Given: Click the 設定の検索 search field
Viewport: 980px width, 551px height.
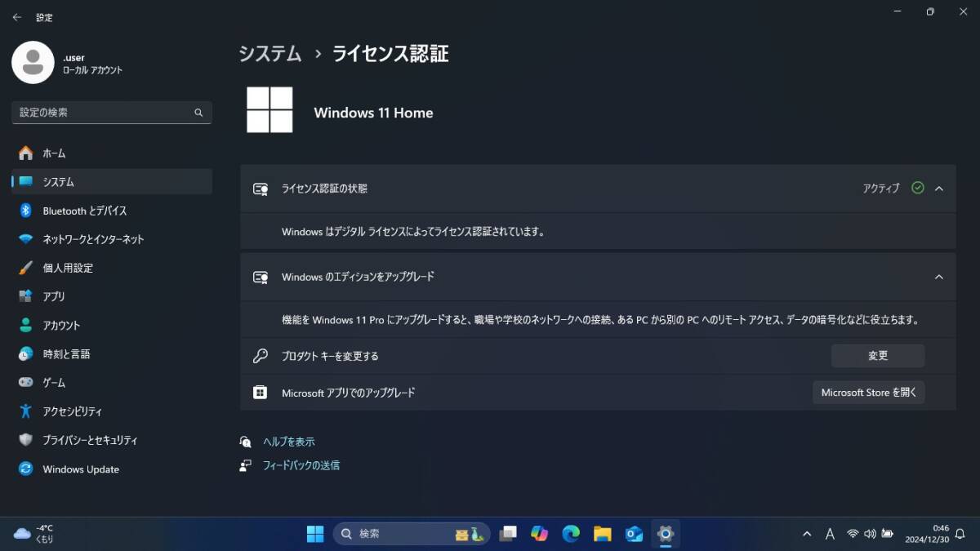Looking at the screenshot, I should [x=112, y=113].
